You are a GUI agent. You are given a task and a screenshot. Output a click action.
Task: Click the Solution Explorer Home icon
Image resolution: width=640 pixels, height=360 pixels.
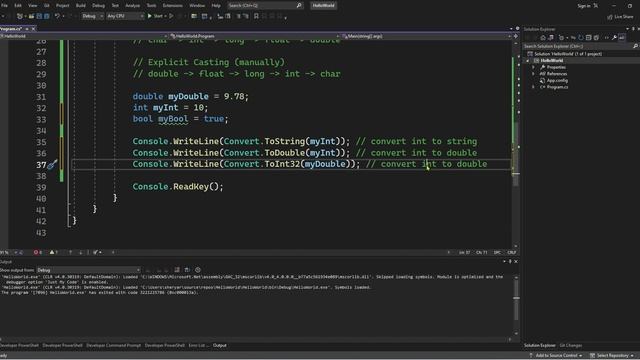point(543,38)
